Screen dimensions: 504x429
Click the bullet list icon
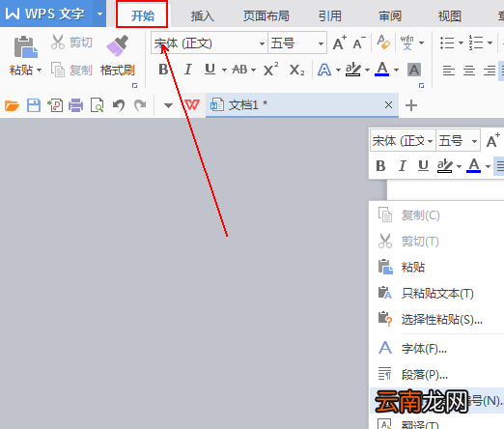point(447,43)
